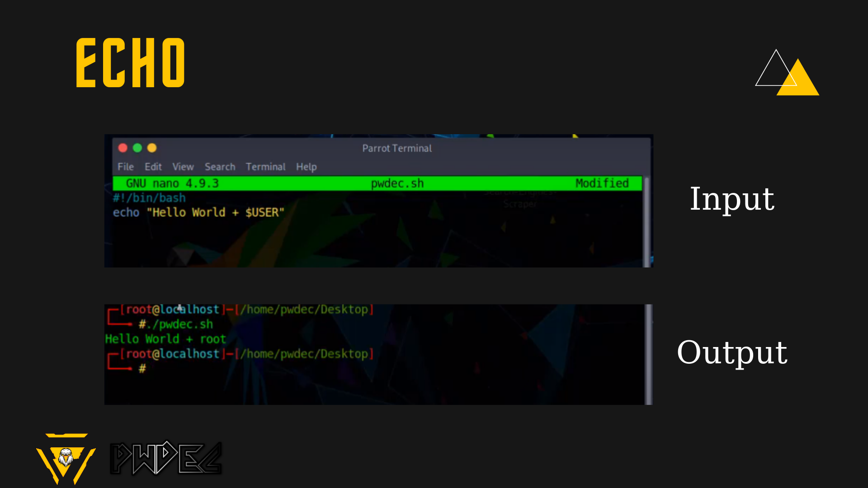Click the yellow window dot
This screenshot has width=868, height=488.
(152, 148)
